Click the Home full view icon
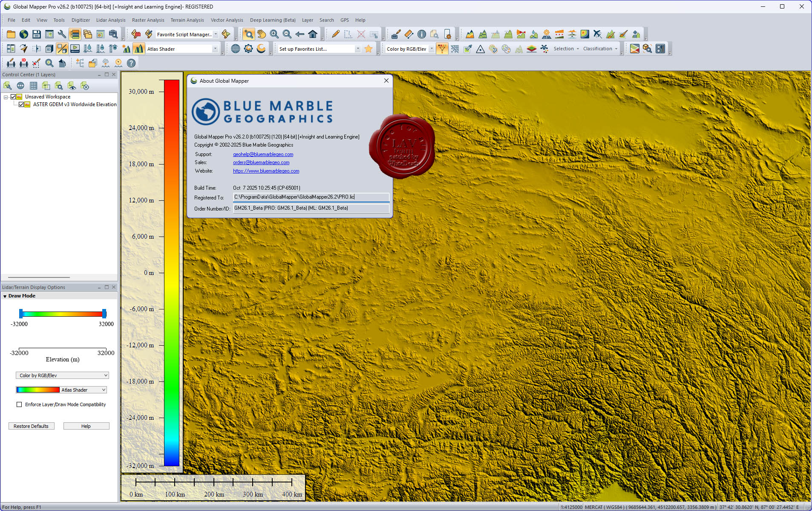 coord(313,35)
